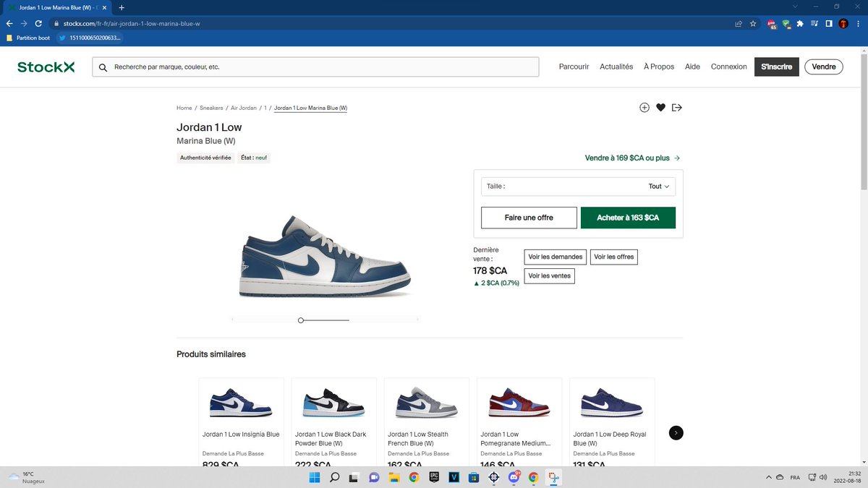Click Voir les demandes
The image size is (868, 488).
tap(556, 257)
